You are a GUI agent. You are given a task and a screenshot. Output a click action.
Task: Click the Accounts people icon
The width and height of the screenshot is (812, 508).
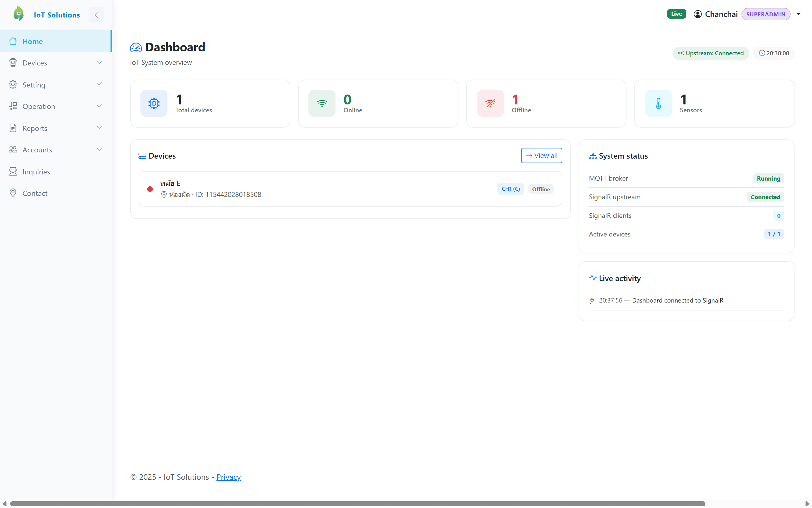(13, 150)
